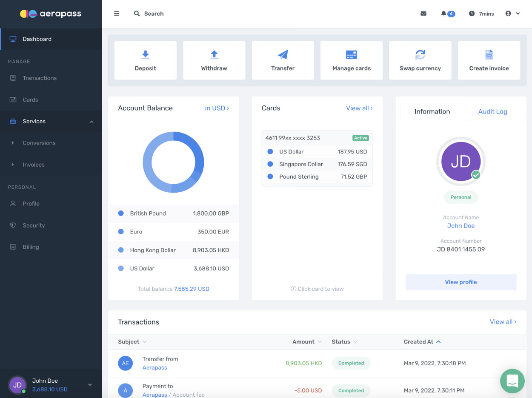This screenshot has height=398, width=532.
Task: Click the Dashboard monitor icon in sidebar
Action: pyautogui.click(x=13, y=39)
